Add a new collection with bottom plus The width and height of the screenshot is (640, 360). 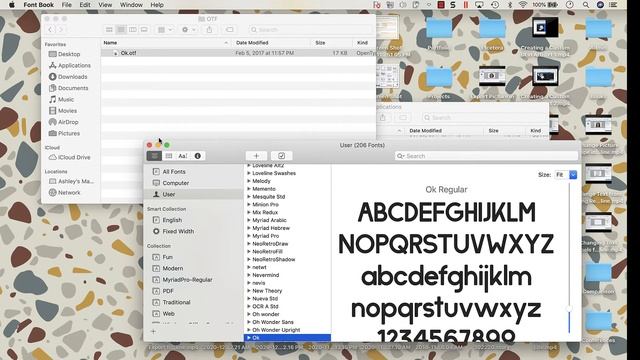tap(153, 332)
